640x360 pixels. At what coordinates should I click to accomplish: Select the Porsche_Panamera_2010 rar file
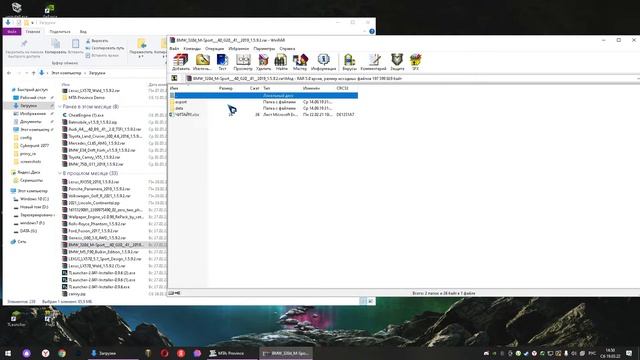point(99,189)
